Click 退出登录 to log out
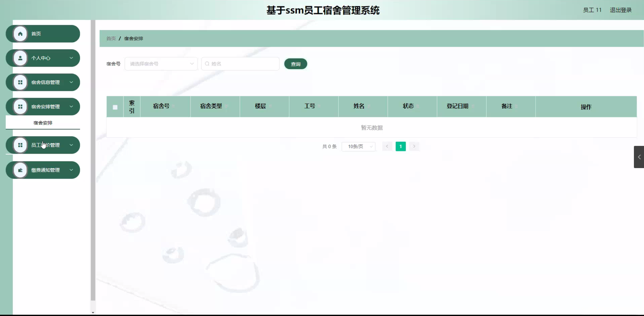The width and height of the screenshot is (644, 316). point(621,10)
